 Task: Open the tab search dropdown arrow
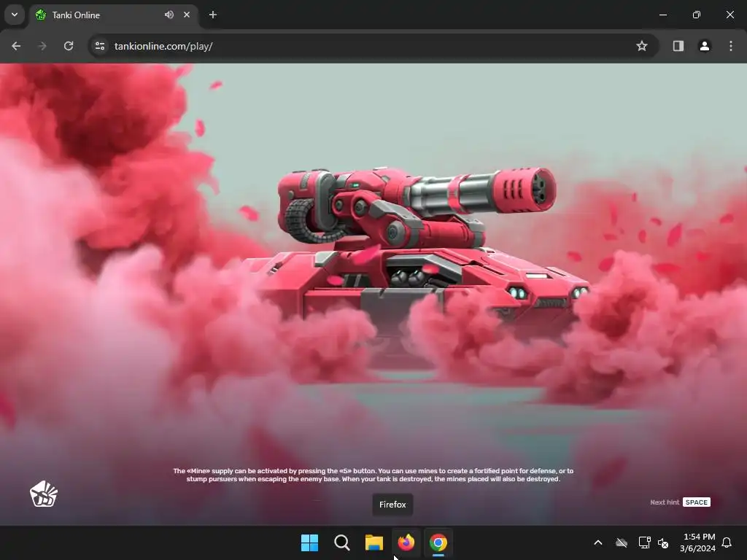(15, 15)
